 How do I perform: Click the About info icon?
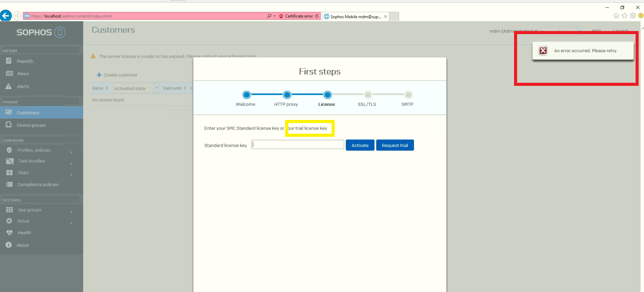click(9, 245)
